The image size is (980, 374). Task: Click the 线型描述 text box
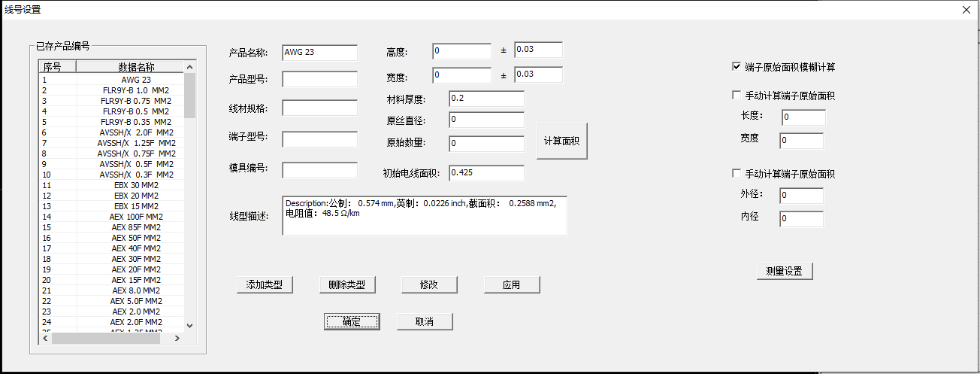pos(425,216)
